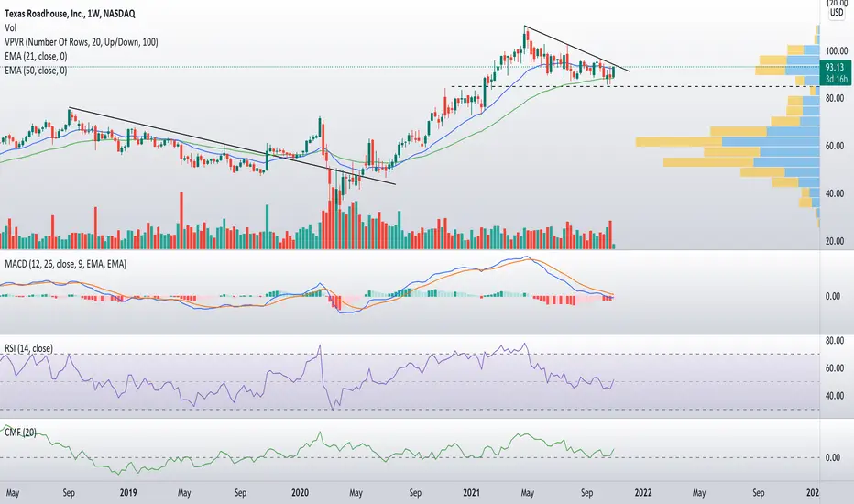Click the 100.00 price axis label
Screen dimensions: 854x504
click(837, 50)
